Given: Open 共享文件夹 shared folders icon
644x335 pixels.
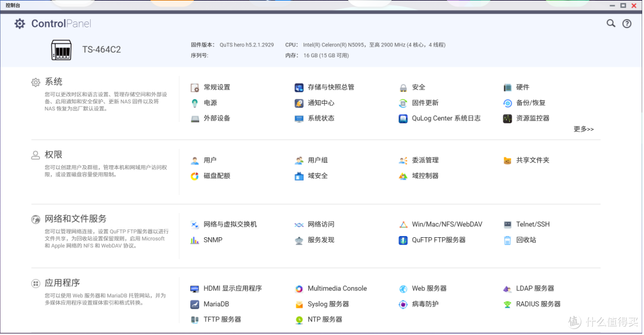Looking at the screenshot, I should 507,160.
